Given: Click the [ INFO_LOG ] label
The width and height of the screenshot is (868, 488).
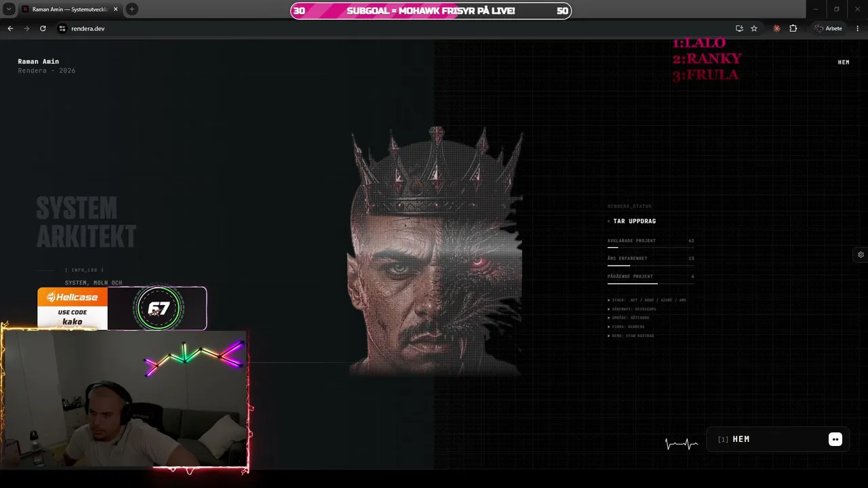Looking at the screenshot, I should pos(84,270).
